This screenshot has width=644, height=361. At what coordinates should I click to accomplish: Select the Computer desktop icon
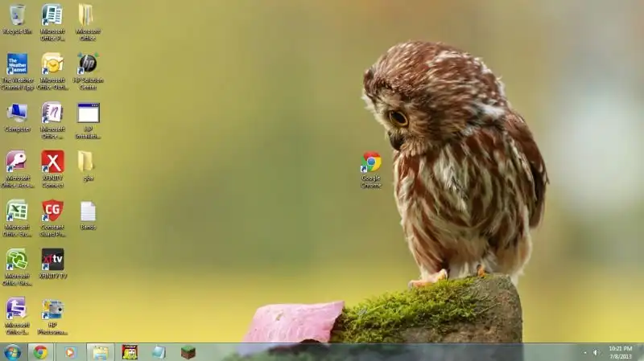coord(17,113)
